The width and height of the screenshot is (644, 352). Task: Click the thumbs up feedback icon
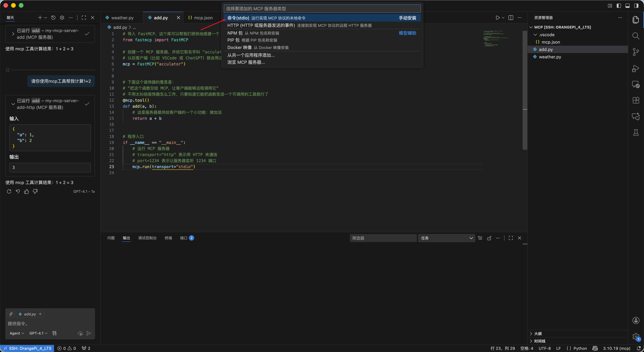pos(26,191)
